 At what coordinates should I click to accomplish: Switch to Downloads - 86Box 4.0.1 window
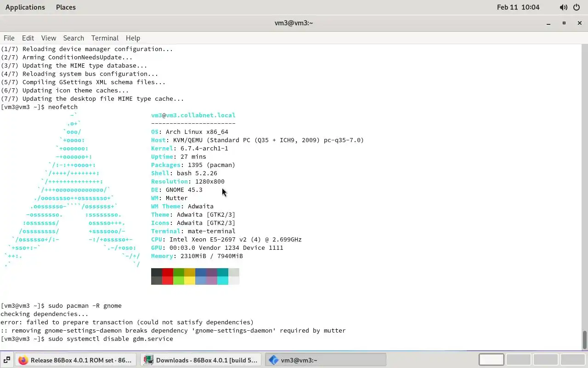tap(201, 360)
